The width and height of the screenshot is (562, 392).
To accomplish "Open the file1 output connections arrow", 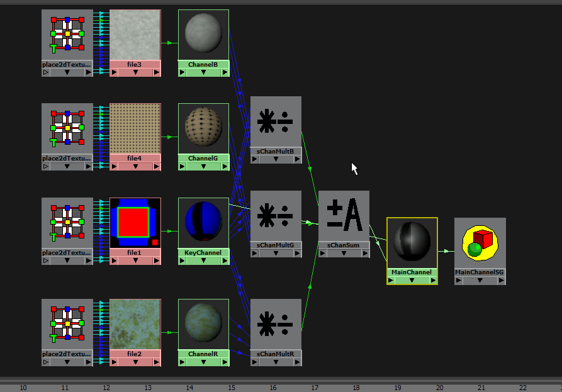I will tap(157, 260).
